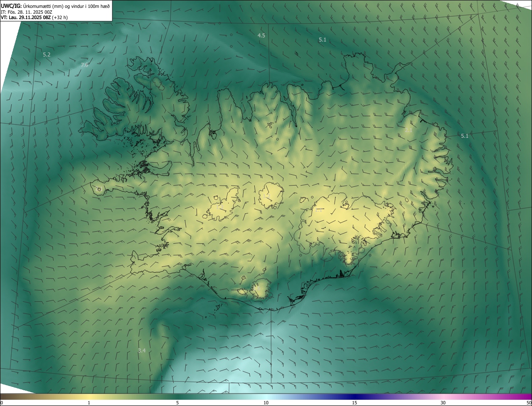Click the UWC/IG title text

click(x=11, y=5)
